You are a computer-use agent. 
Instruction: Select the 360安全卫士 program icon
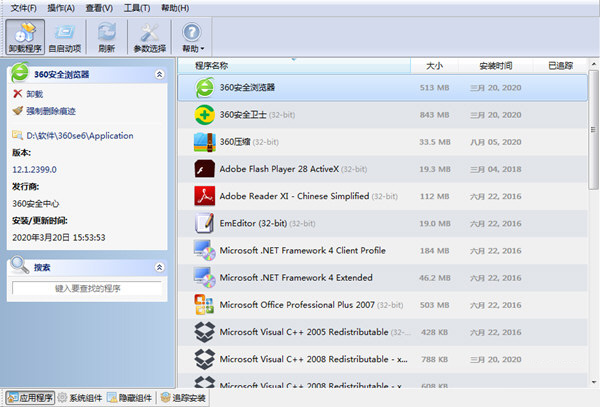pyautogui.click(x=204, y=114)
